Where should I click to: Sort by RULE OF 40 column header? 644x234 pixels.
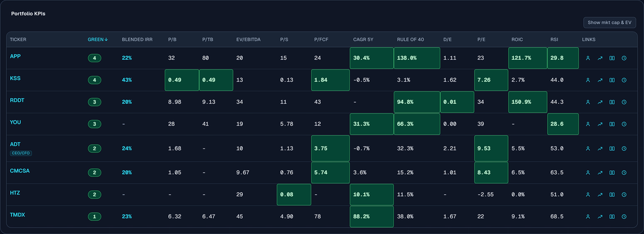tap(410, 40)
